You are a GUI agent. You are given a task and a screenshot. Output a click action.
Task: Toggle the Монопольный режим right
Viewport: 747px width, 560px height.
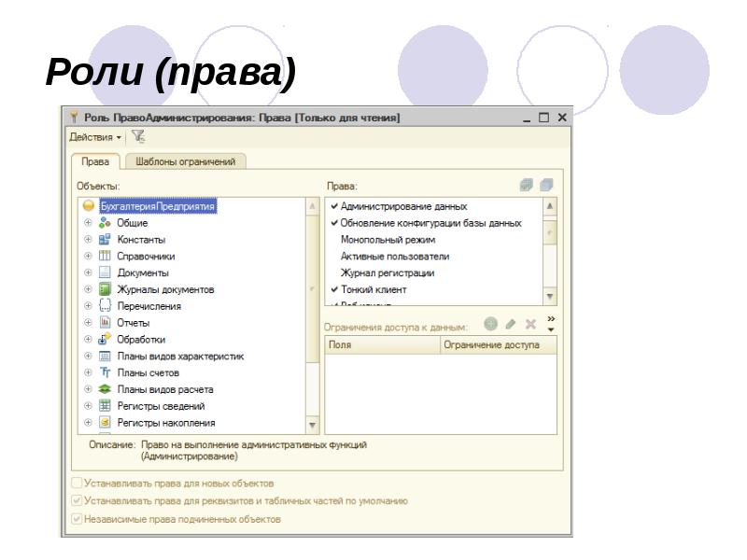click(x=334, y=240)
